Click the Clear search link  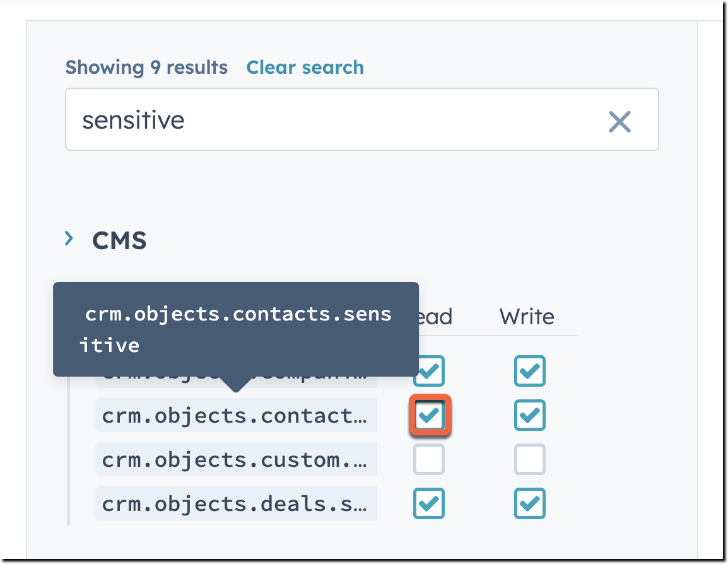point(305,68)
